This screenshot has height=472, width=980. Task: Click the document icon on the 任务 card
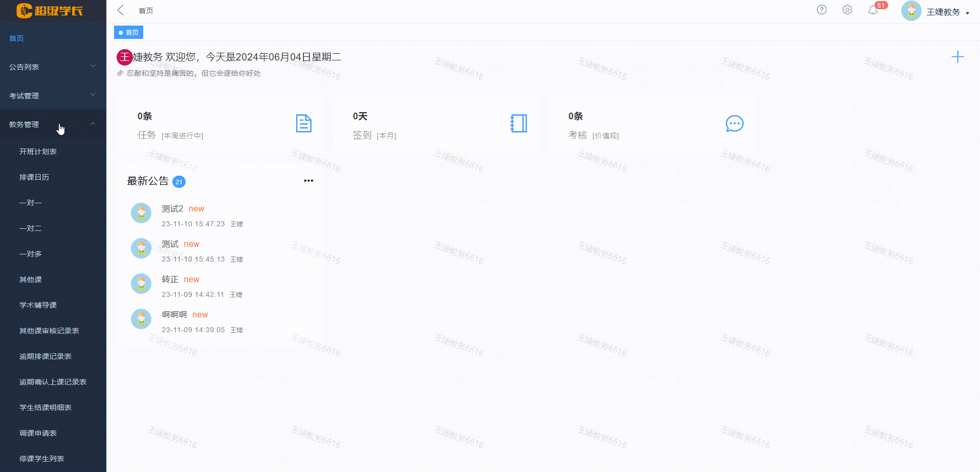303,123
